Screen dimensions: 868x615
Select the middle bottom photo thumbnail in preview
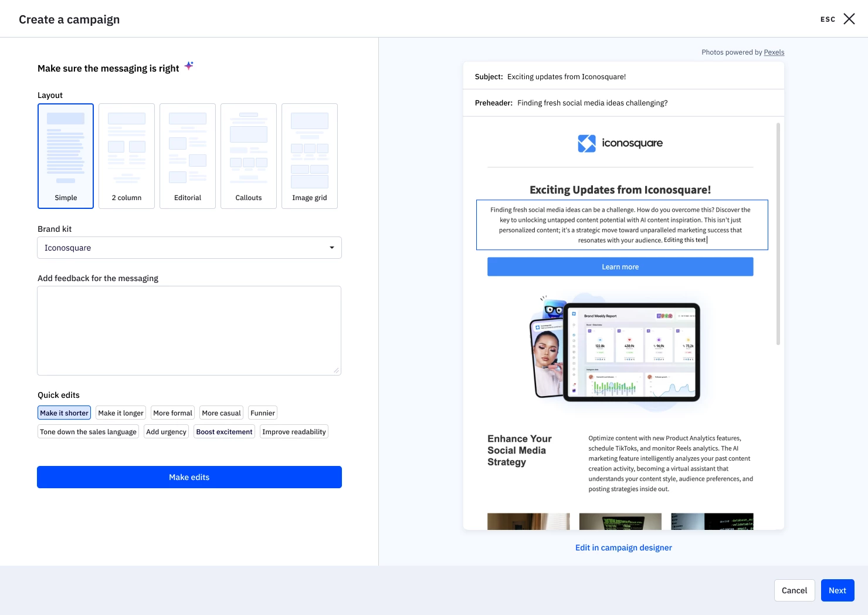(x=620, y=522)
